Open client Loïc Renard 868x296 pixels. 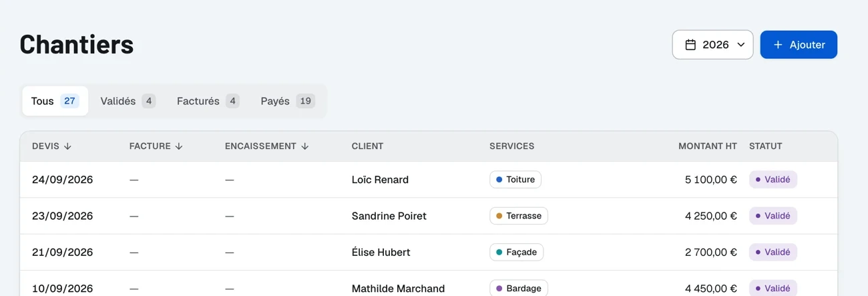[380, 180]
